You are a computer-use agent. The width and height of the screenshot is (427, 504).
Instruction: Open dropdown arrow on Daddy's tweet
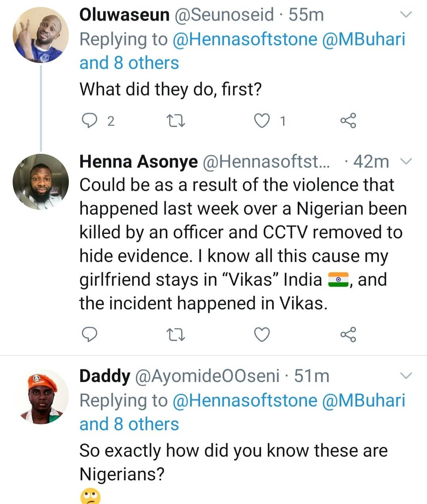point(406,376)
